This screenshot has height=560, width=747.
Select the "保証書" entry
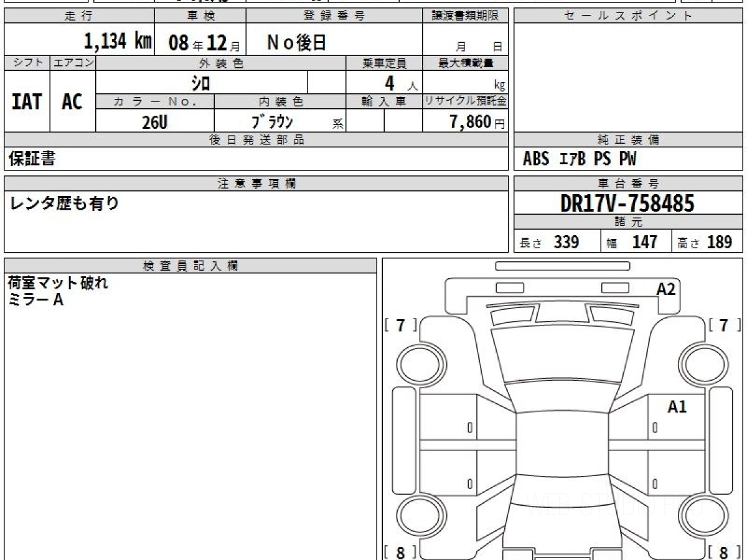(x=32, y=159)
